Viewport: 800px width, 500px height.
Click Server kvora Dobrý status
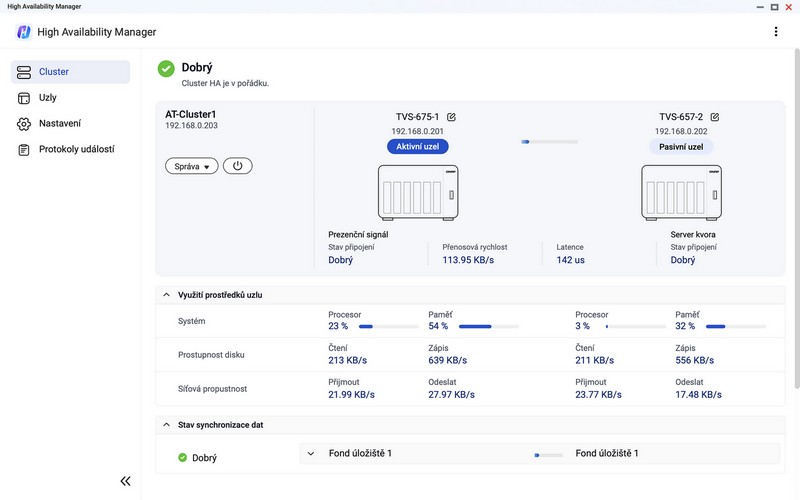[683, 260]
